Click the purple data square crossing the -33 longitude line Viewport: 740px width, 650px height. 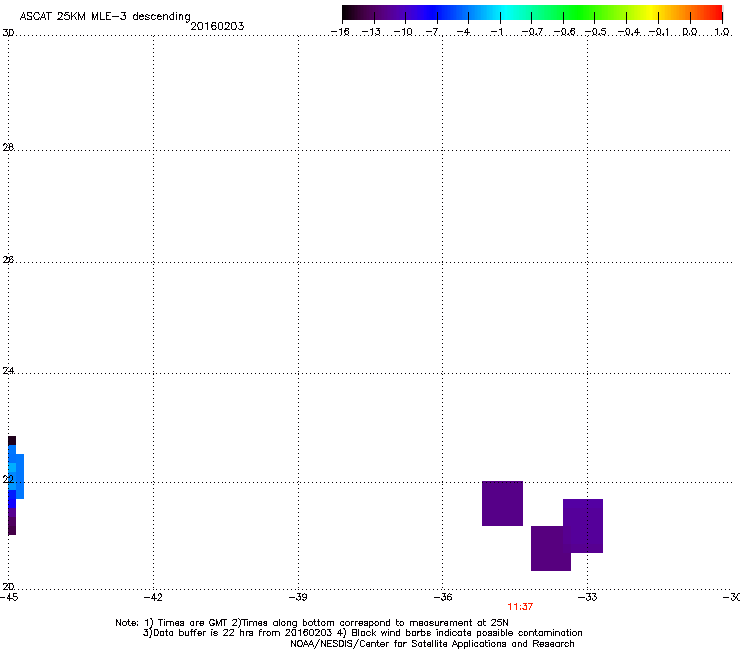(x=583, y=525)
